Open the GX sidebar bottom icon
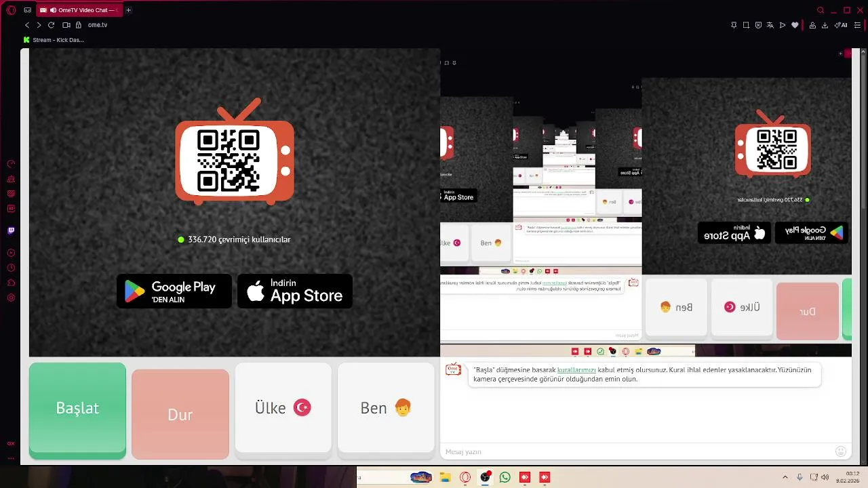Image resolution: width=868 pixels, height=488 pixels. [x=11, y=443]
